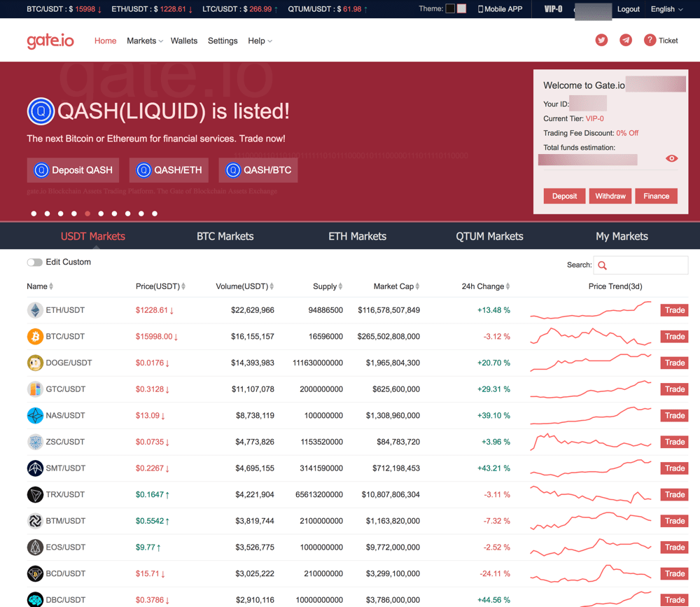Toggle the Edit Custom switch
The height and width of the screenshot is (607, 700).
(x=35, y=262)
